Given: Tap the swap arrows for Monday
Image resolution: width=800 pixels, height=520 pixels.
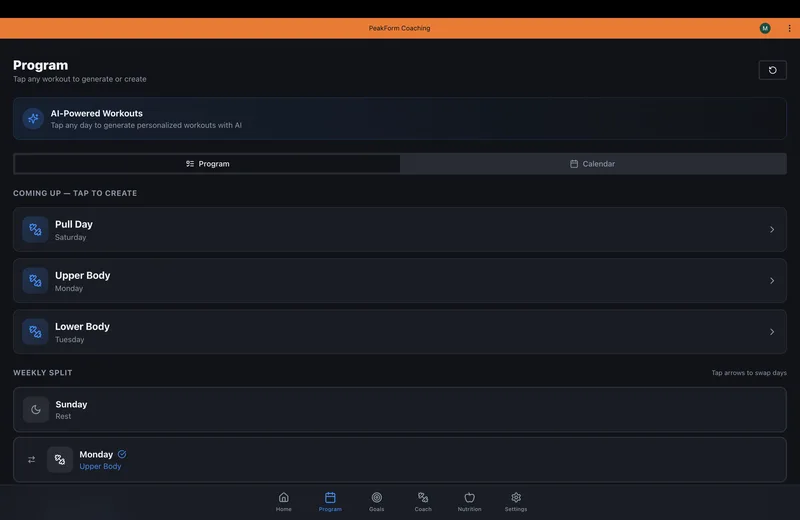Looking at the screenshot, I should [x=32, y=459].
